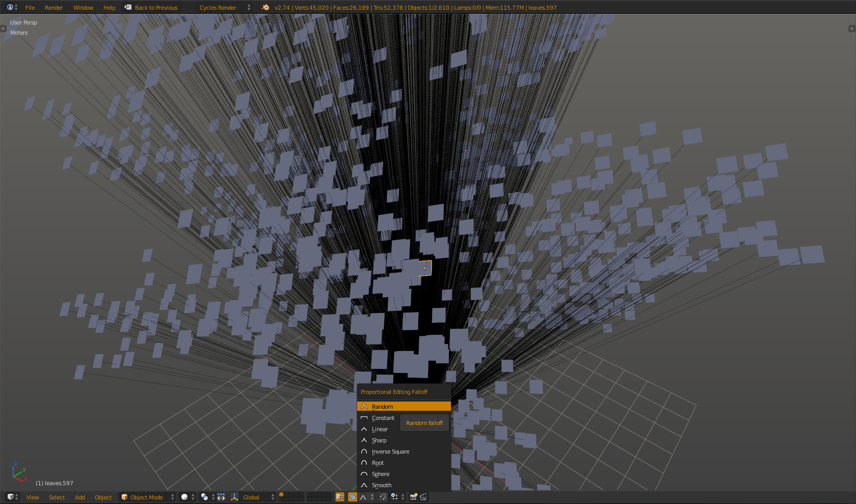Open the Render menu

[x=53, y=8]
